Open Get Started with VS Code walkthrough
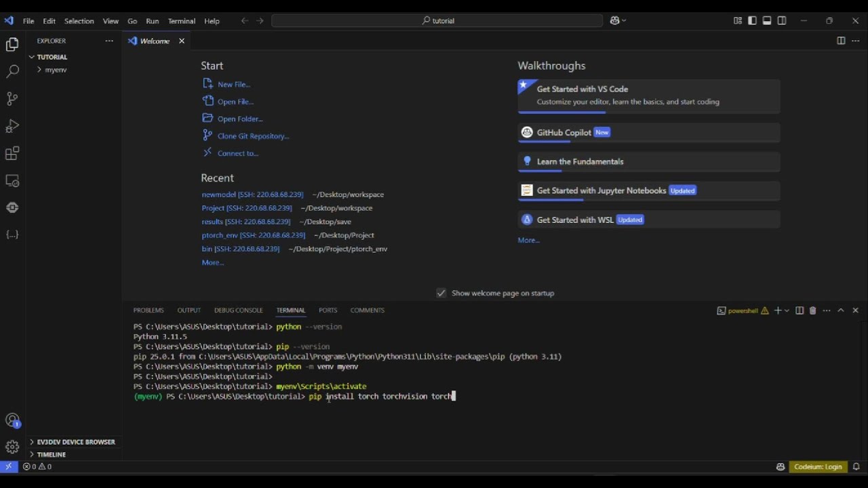868x488 pixels. (x=649, y=96)
